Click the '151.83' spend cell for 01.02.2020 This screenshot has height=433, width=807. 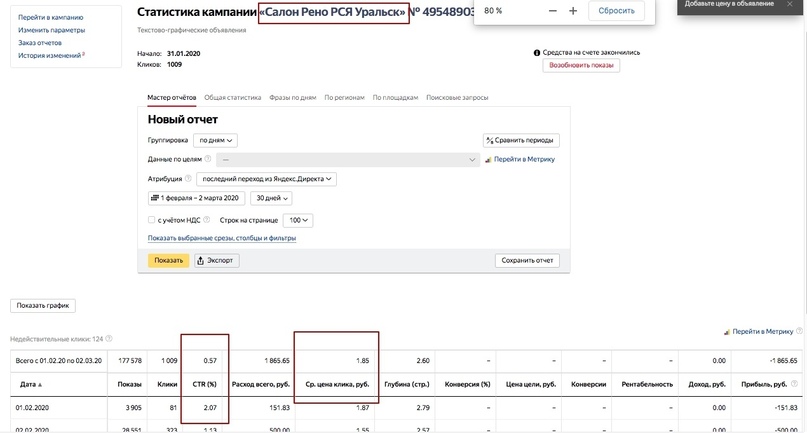coord(279,408)
